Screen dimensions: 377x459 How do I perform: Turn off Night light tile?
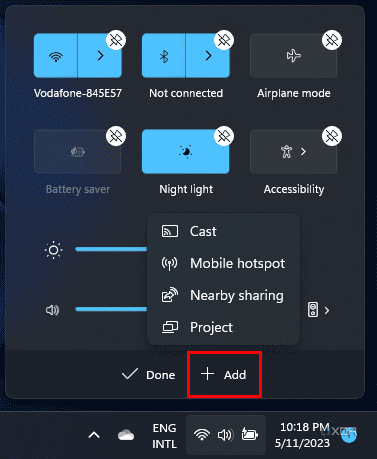(186, 152)
